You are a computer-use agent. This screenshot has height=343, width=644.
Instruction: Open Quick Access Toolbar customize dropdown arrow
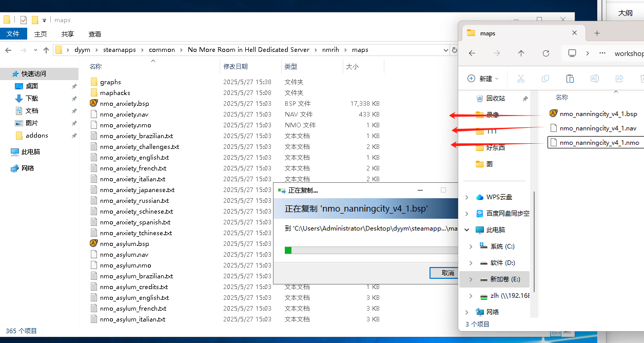44,21
